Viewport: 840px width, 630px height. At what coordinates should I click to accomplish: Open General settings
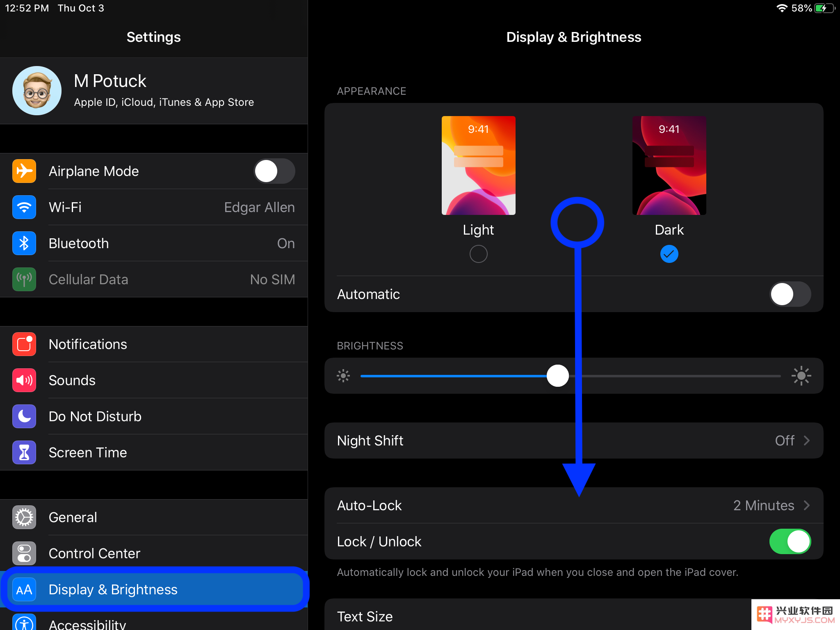pos(154,517)
